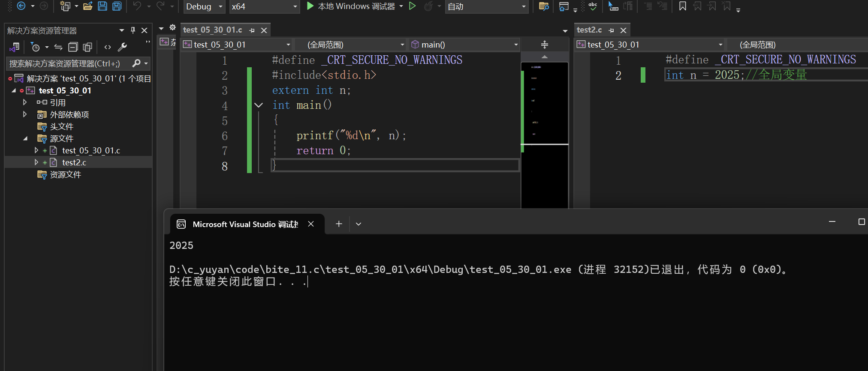868x371 pixels.
Task: Click the gear settings icon beside editor tabs
Action: click(x=172, y=27)
